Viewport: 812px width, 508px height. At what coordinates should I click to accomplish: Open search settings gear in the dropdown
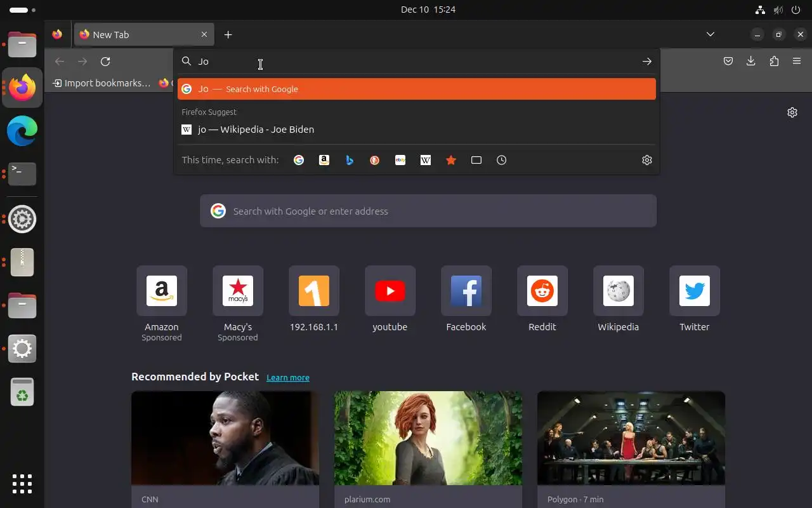click(x=647, y=160)
